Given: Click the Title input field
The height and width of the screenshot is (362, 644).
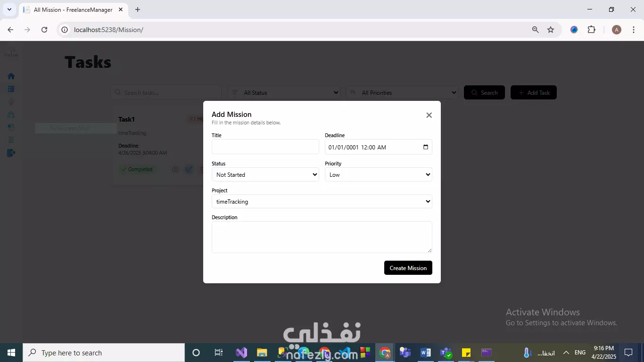Looking at the screenshot, I should 265,147.
